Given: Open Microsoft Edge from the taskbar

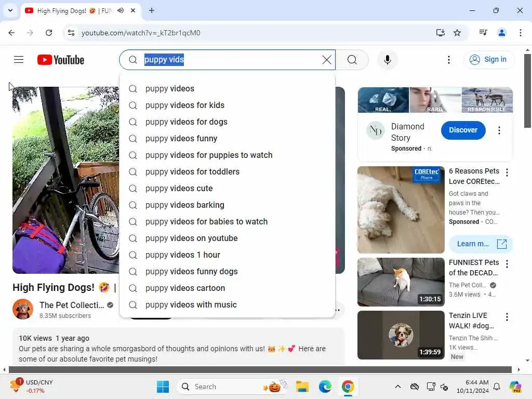Looking at the screenshot, I should click(325, 387).
